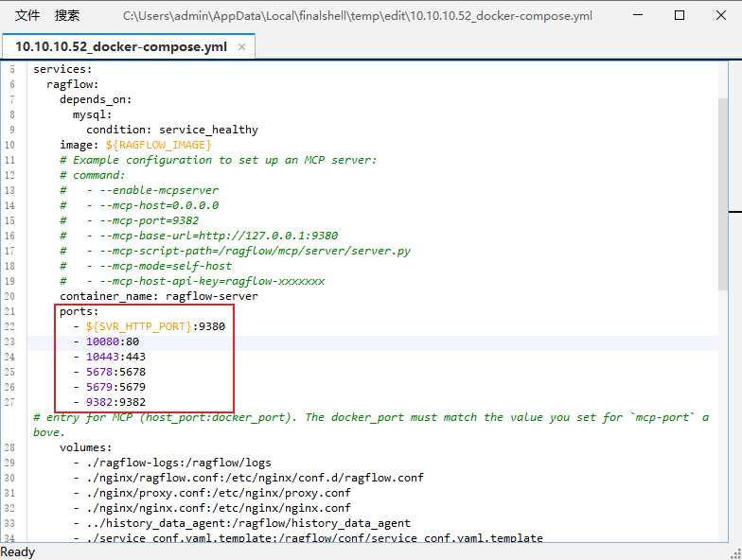742x560 pixels.
Task: Open the 搜索 menu
Action: (x=66, y=15)
